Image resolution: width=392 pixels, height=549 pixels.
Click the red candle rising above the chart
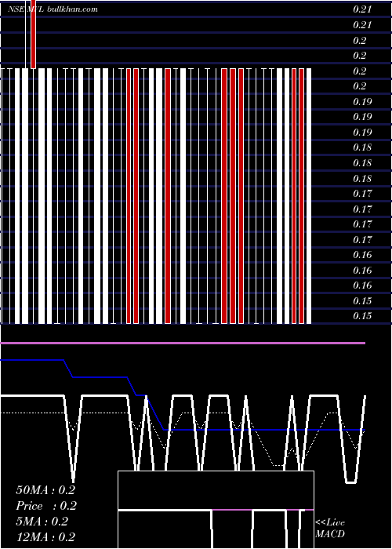click(x=33, y=34)
